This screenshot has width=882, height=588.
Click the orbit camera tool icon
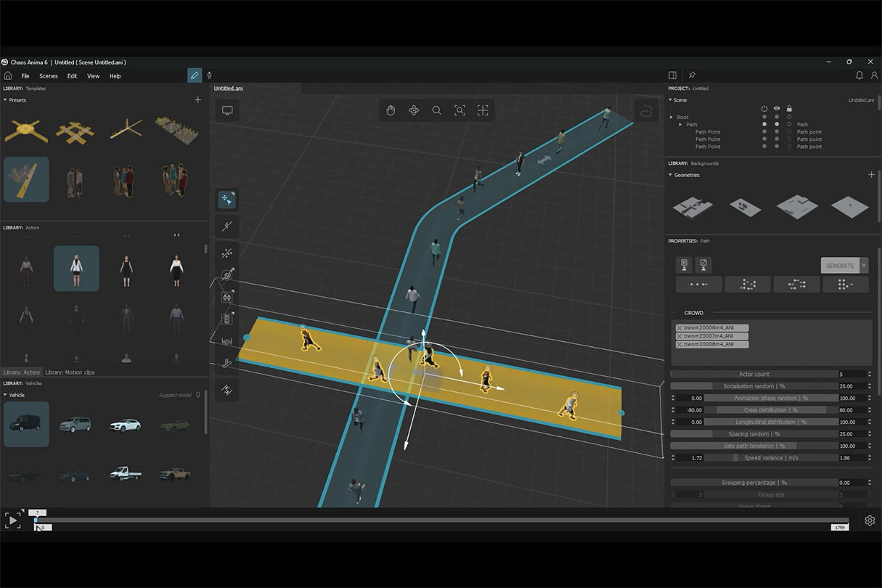tap(414, 110)
